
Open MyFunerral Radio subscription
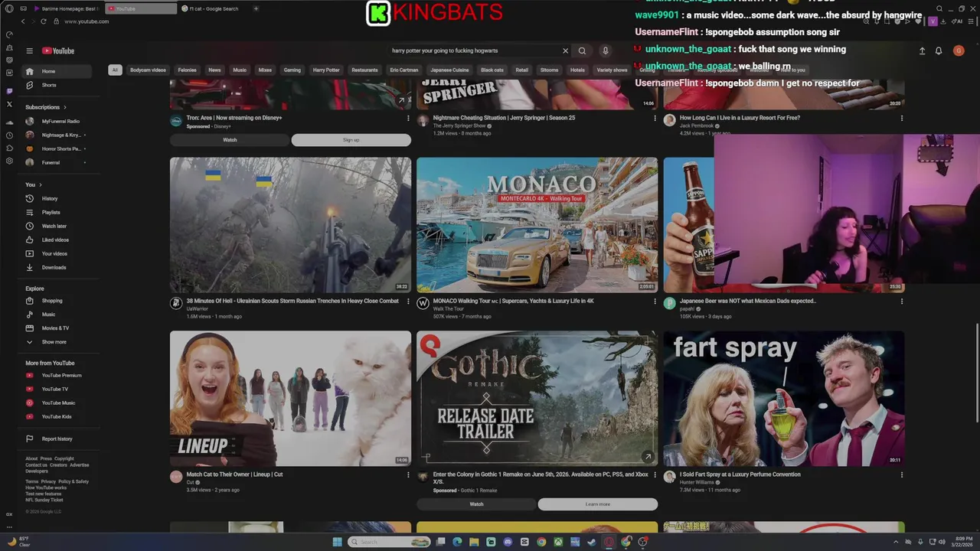click(57, 121)
